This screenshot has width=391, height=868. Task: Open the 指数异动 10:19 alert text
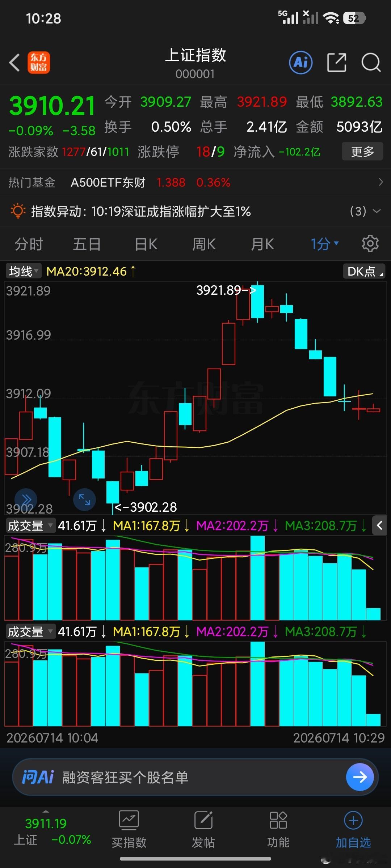coord(141,211)
